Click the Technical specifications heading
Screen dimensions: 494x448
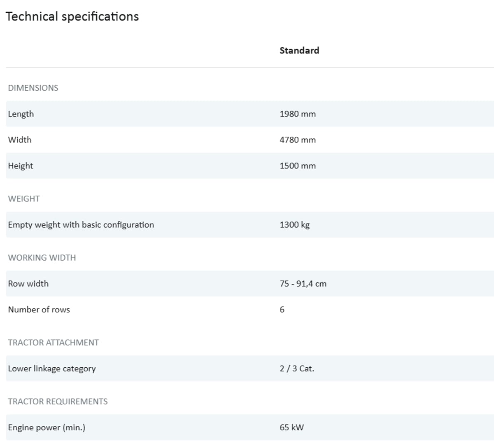pos(72,16)
